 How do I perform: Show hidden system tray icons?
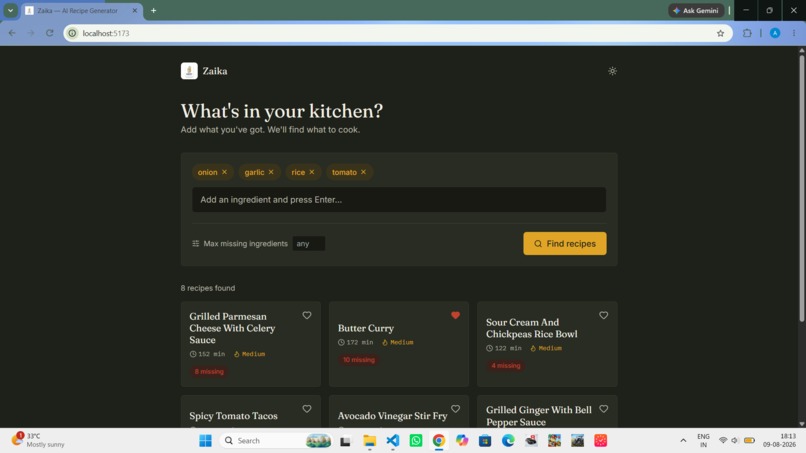[x=683, y=441]
